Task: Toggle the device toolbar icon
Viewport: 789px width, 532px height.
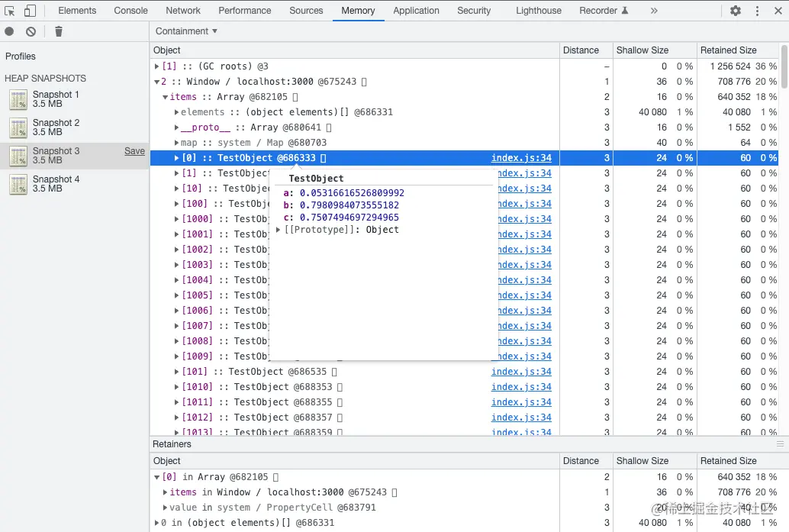Action: (x=31, y=11)
